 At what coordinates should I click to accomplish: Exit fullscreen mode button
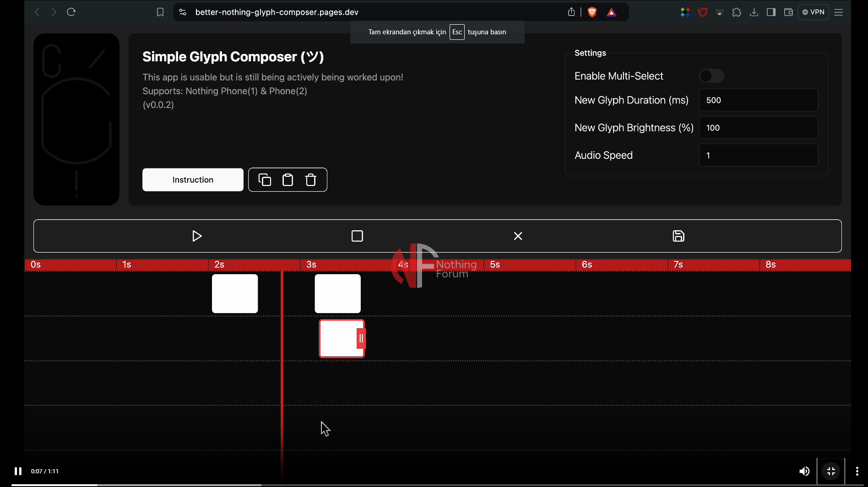[831, 471]
